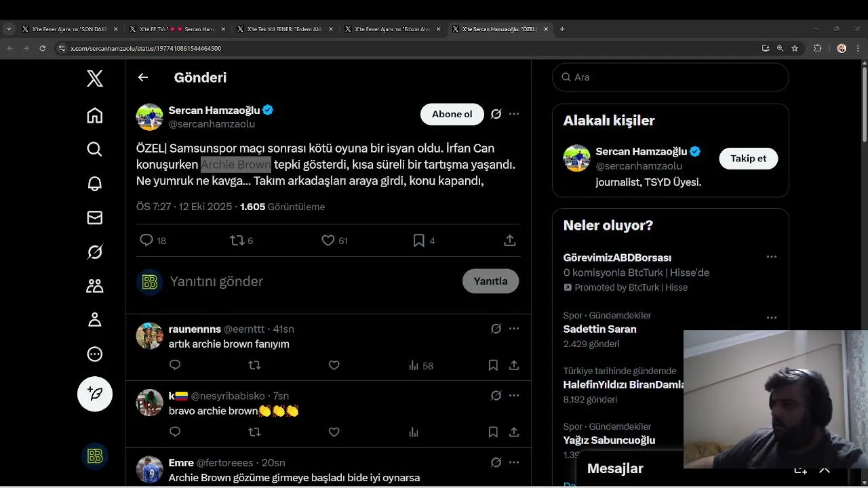The width and height of the screenshot is (868, 488).
Task: View analytics on 'bravo archie brown' reply
Action: point(414,432)
